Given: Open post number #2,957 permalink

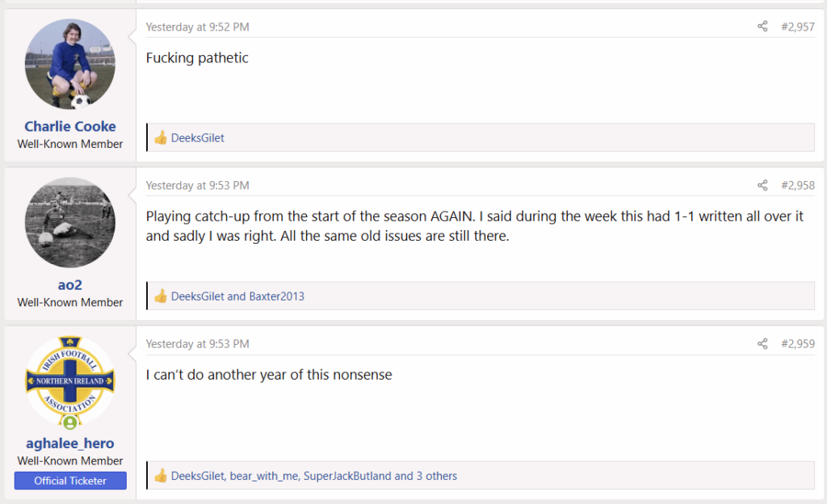Looking at the screenshot, I should point(797,27).
